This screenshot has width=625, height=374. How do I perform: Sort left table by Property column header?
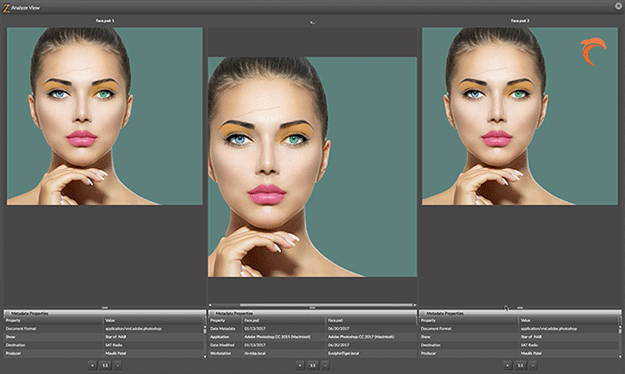coord(53,320)
